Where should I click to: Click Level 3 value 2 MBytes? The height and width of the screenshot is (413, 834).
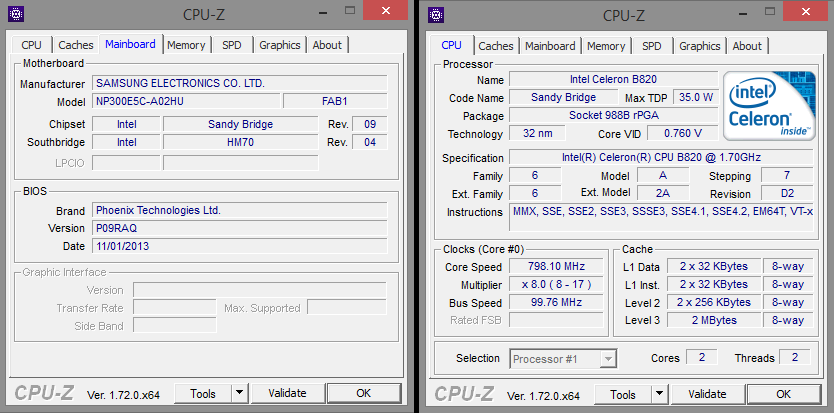coord(713,320)
